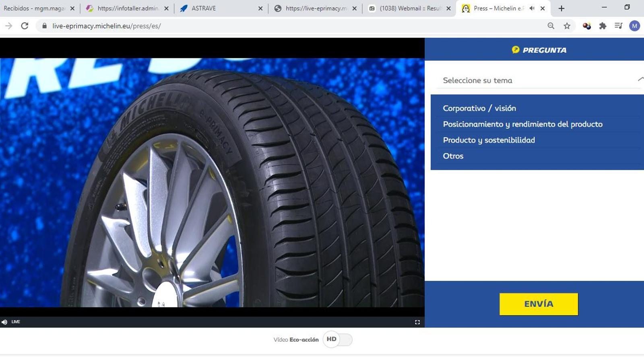Minimize the browser window

tap(604, 7)
